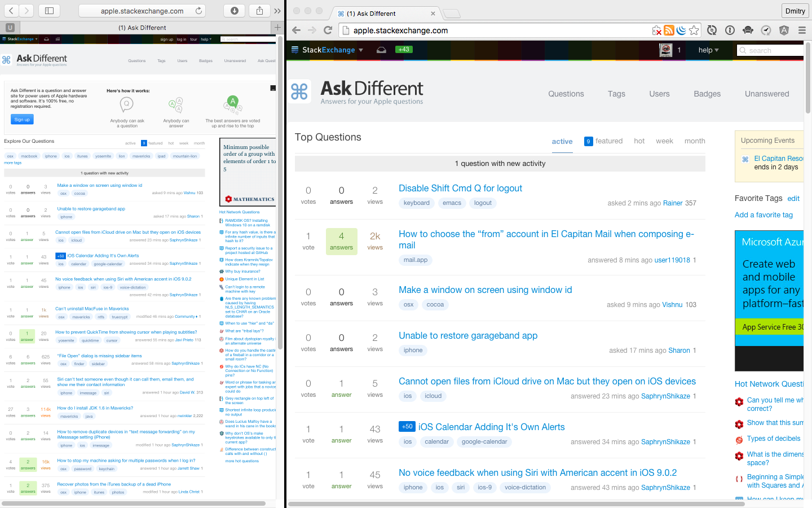Close the intro banner in Safari
The height and width of the screenshot is (508, 812).
click(273, 88)
